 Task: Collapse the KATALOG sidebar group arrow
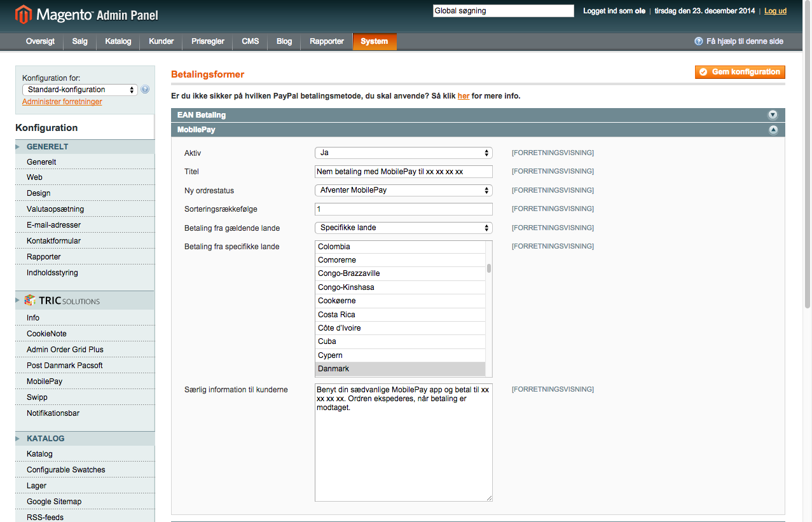18,439
